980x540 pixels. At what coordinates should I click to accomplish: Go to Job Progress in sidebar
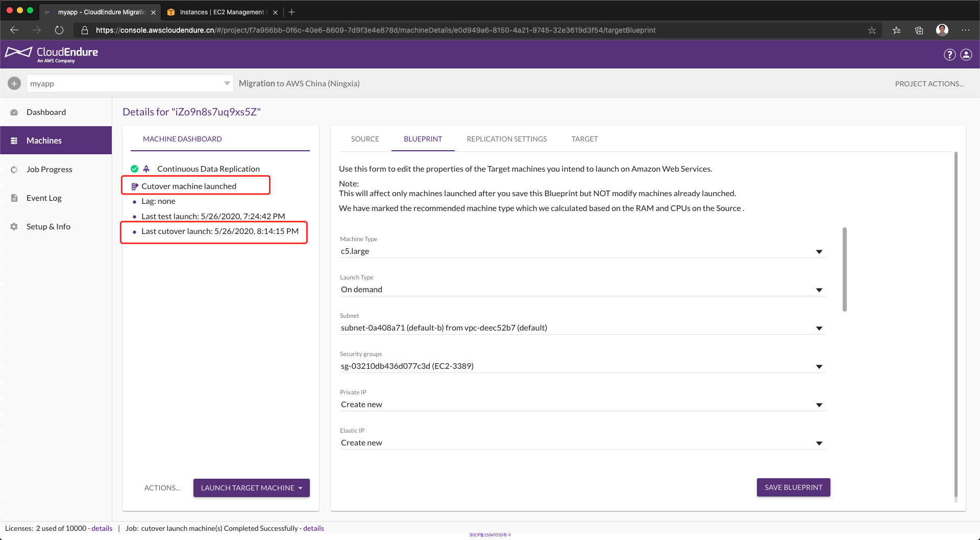pos(49,170)
